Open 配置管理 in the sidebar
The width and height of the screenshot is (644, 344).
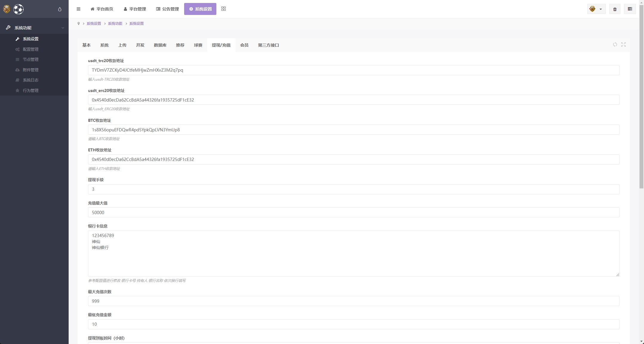point(30,49)
